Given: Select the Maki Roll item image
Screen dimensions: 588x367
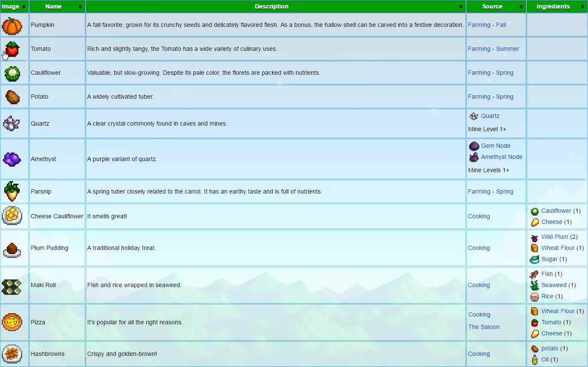Looking at the screenshot, I should (x=12, y=286).
